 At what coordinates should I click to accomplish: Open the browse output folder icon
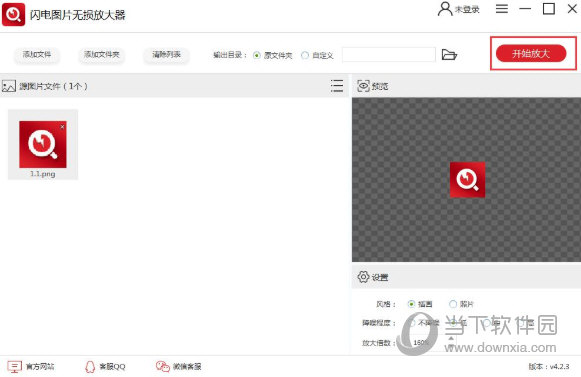pyautogui.click(x=449, y=55)
